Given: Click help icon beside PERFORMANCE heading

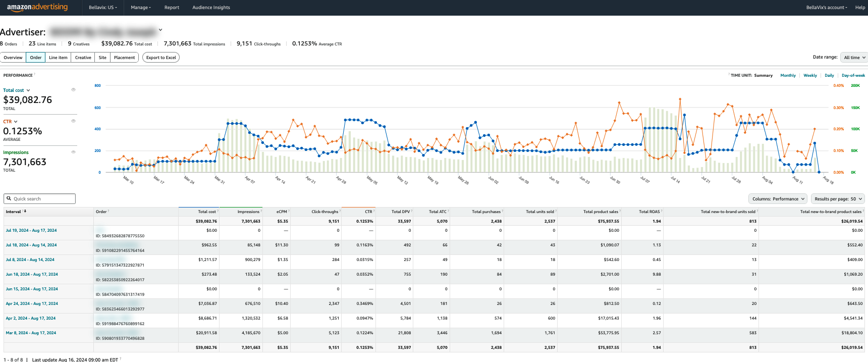Looking at the screenshot, I should tap(35, 75).
